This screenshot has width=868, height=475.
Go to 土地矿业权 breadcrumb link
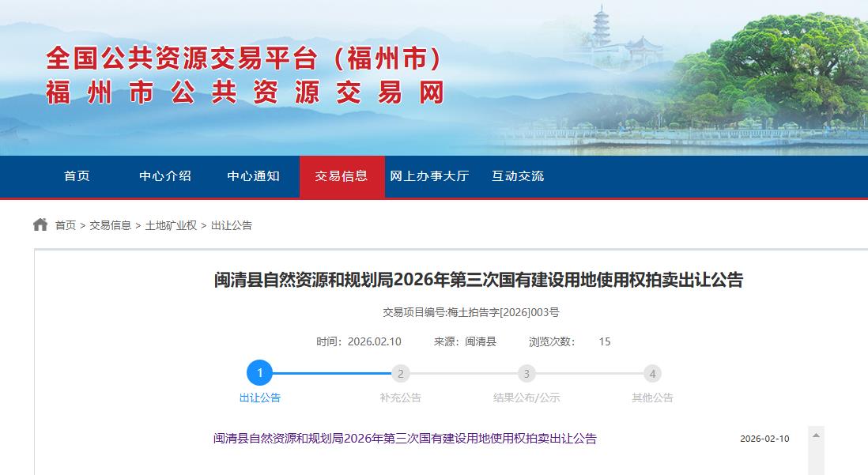[171, 225]
